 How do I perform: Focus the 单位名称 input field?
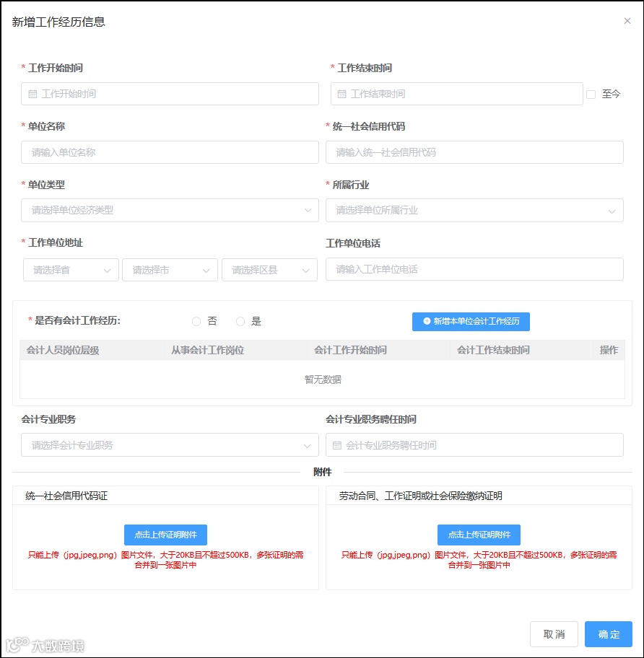[x=170, y=152]
